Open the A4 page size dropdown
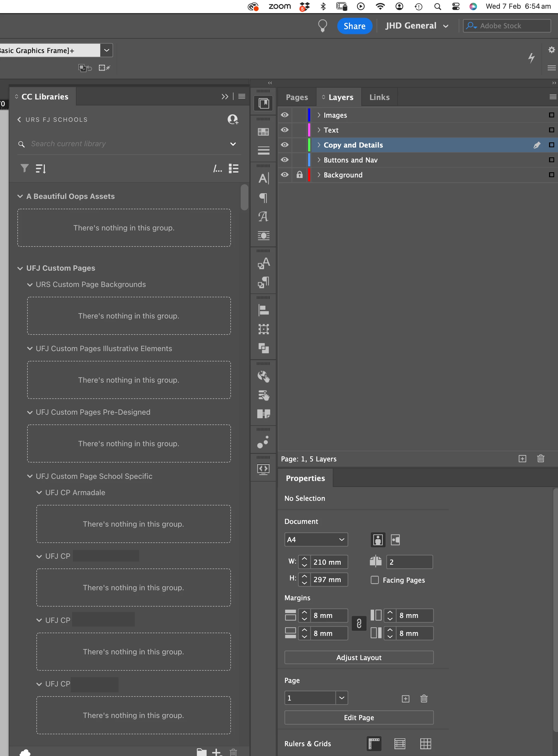 [316, 539]
